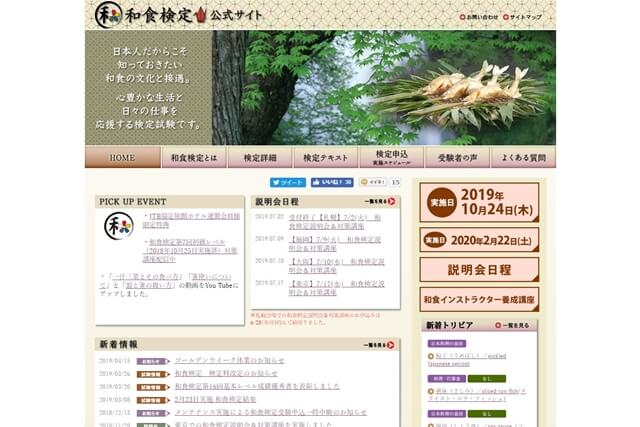Open the ゴールデンウイーク休業のお知らせ news link
This screenshot has width=640, height=427.
point(229,360)
